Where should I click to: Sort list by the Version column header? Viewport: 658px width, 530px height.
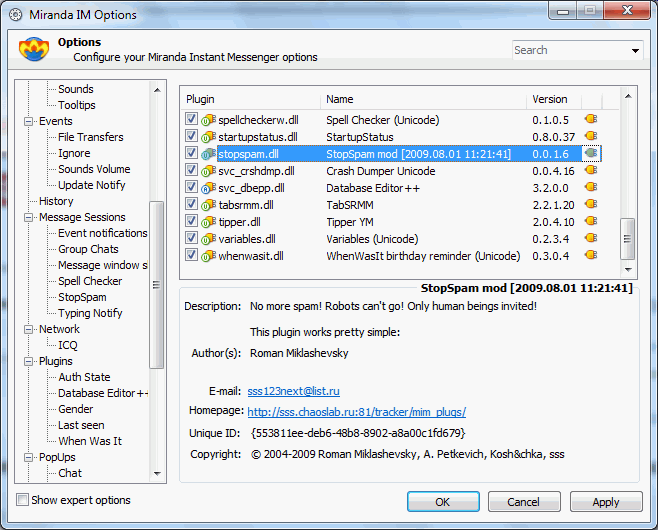tap(554, 99)
